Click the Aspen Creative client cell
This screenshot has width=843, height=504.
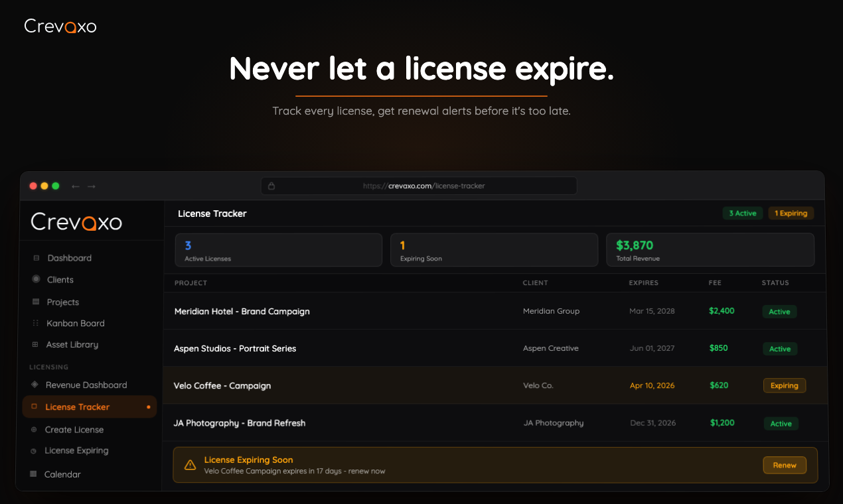point(551,348)
